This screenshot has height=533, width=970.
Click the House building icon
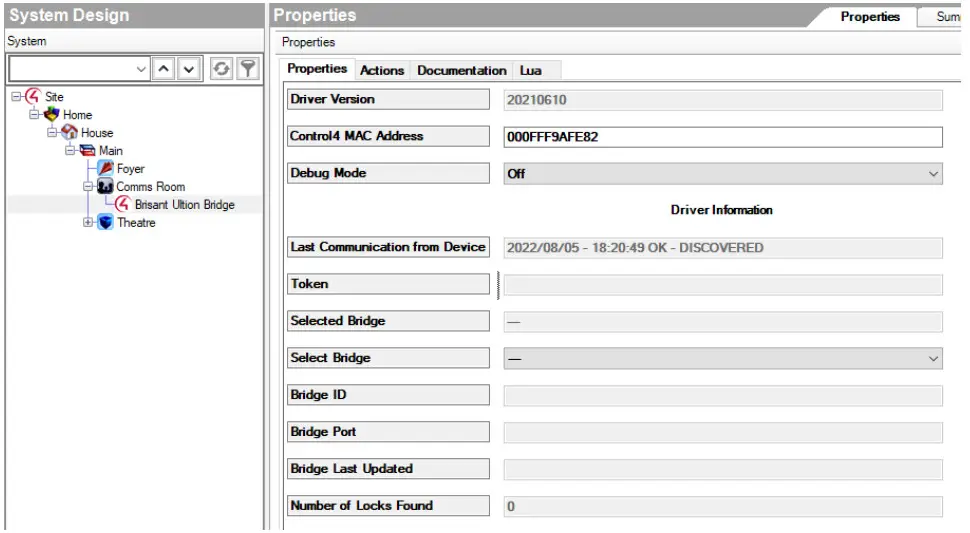tap(69, 132)
